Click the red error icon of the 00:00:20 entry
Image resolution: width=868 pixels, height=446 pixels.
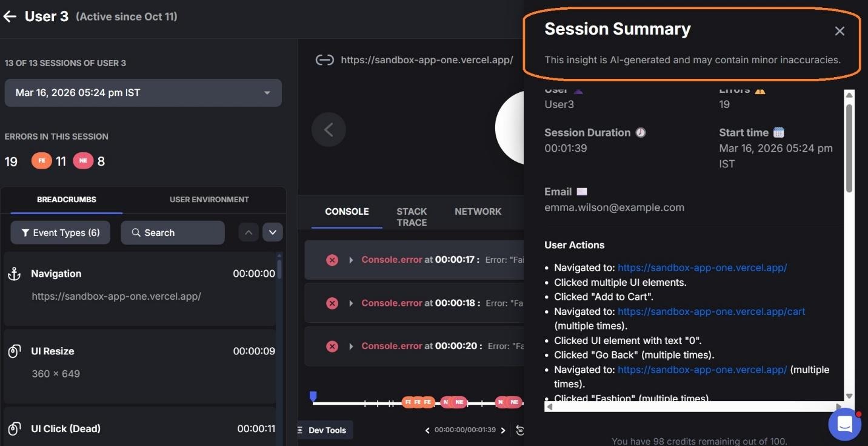pyautogui.click(x=332, y=346)
